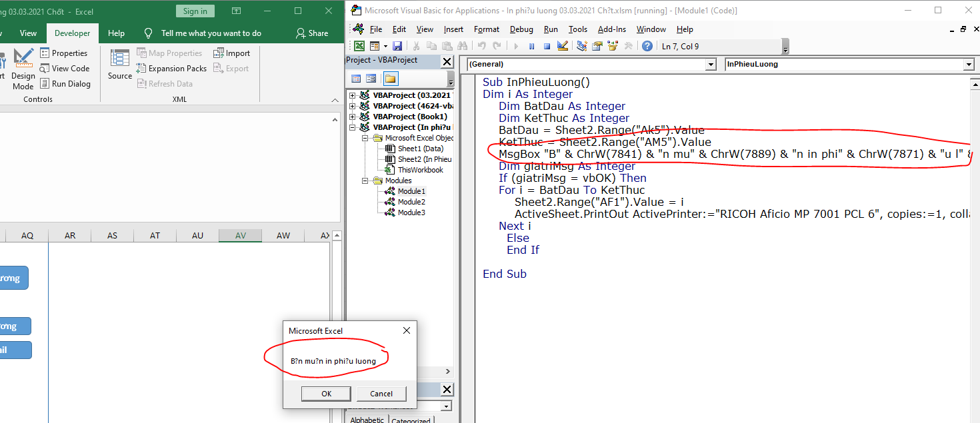
Task: Open the Object Browser icon
Action: coord(612,46)
